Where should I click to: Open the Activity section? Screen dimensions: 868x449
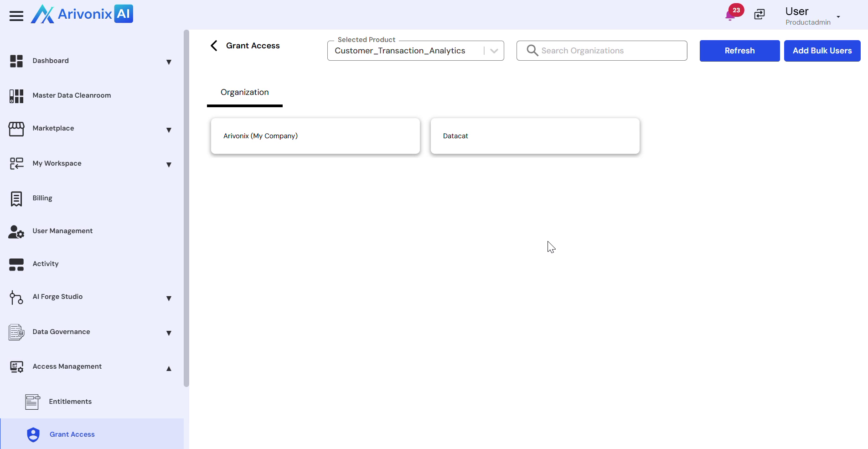point(46,264)
